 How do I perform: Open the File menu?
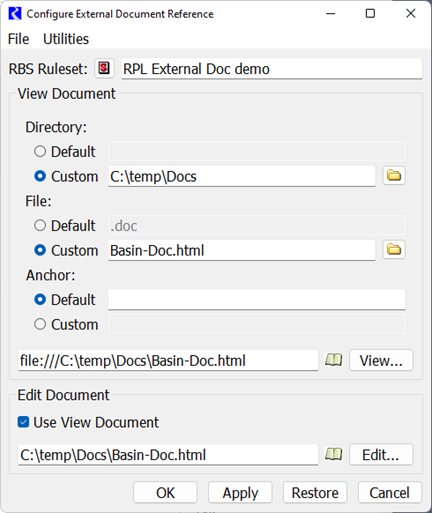(x=18, y=39)
